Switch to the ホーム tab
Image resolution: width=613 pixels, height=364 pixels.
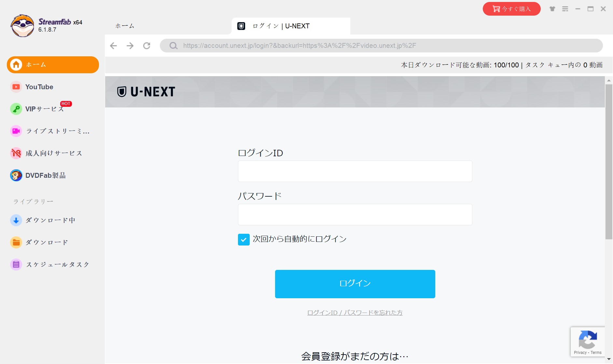tap(125, 26)
